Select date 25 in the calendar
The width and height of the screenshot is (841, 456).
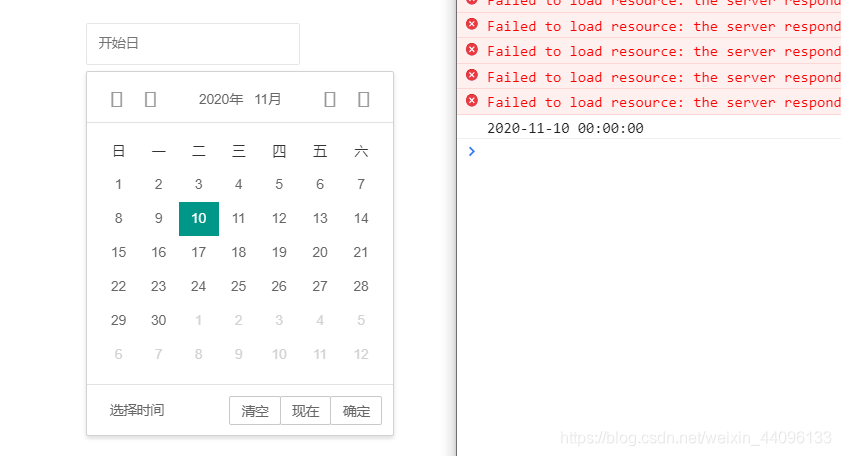[239, 286]
